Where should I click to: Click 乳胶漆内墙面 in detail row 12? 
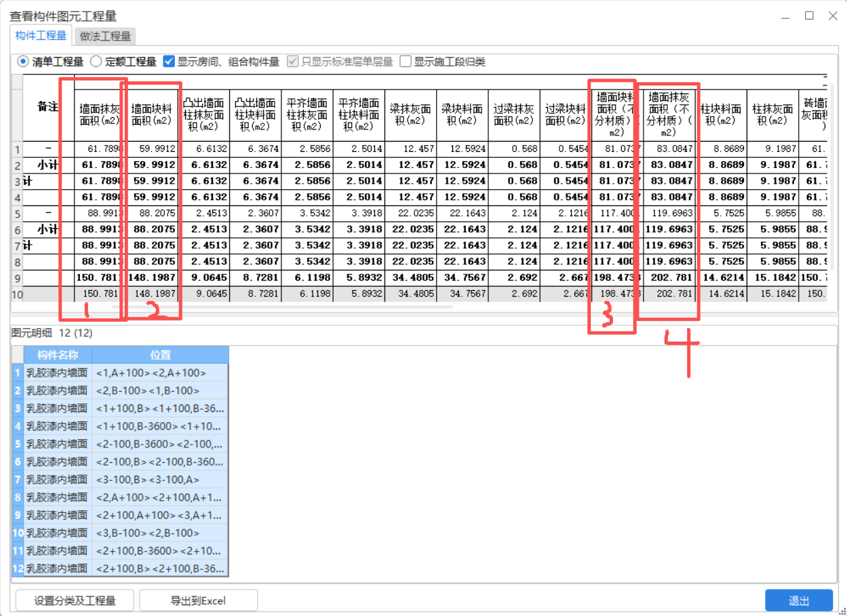click(x=58, y=568)
